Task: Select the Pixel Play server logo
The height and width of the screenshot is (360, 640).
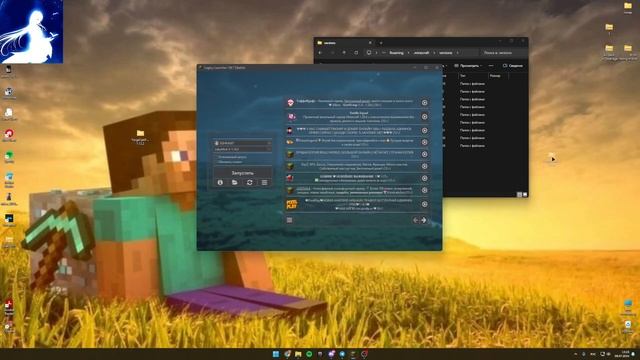Action: [291, 204]
